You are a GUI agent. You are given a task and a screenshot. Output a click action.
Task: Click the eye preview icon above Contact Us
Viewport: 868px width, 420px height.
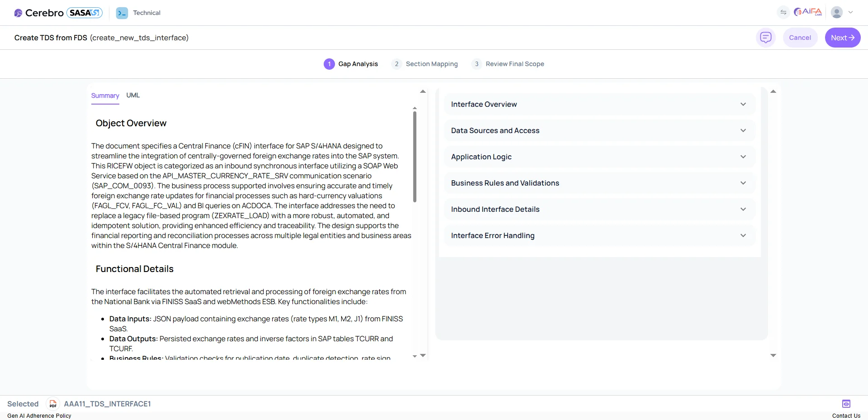click(846, 404)
